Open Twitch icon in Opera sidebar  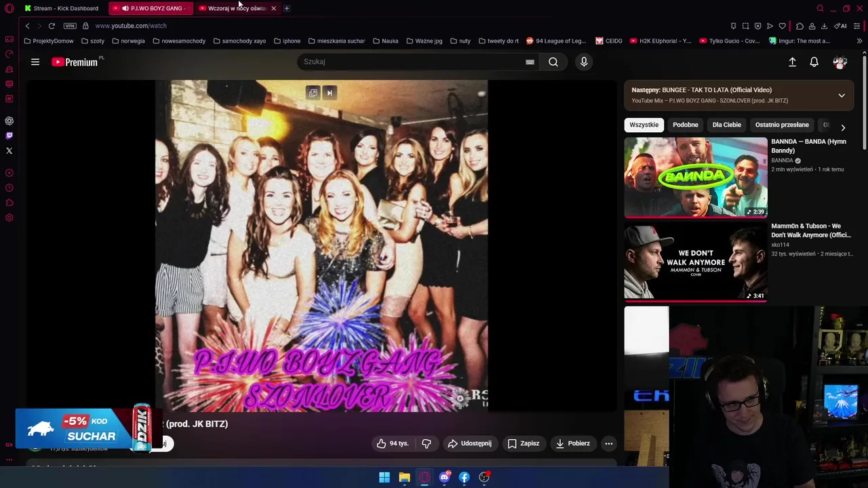point(9,136)
